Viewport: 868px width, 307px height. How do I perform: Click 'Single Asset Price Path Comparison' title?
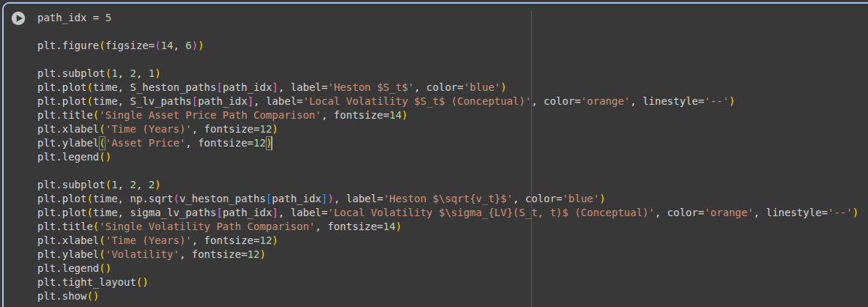(x=210, y=115)
